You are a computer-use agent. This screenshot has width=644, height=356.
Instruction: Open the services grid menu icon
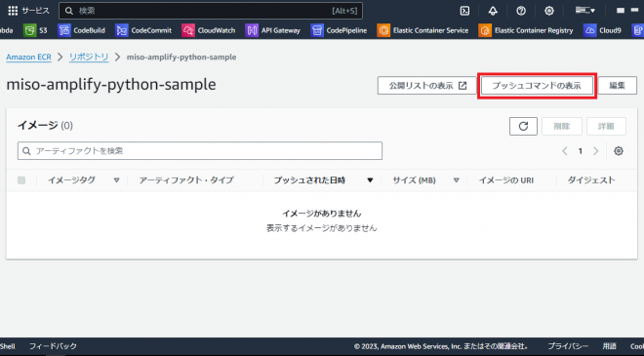(x=13, y=11)
